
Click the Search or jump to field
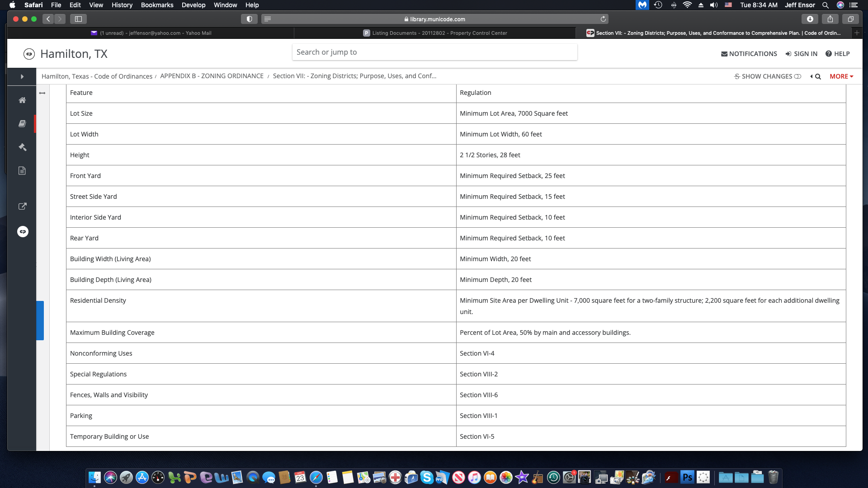tap(434, 52)
